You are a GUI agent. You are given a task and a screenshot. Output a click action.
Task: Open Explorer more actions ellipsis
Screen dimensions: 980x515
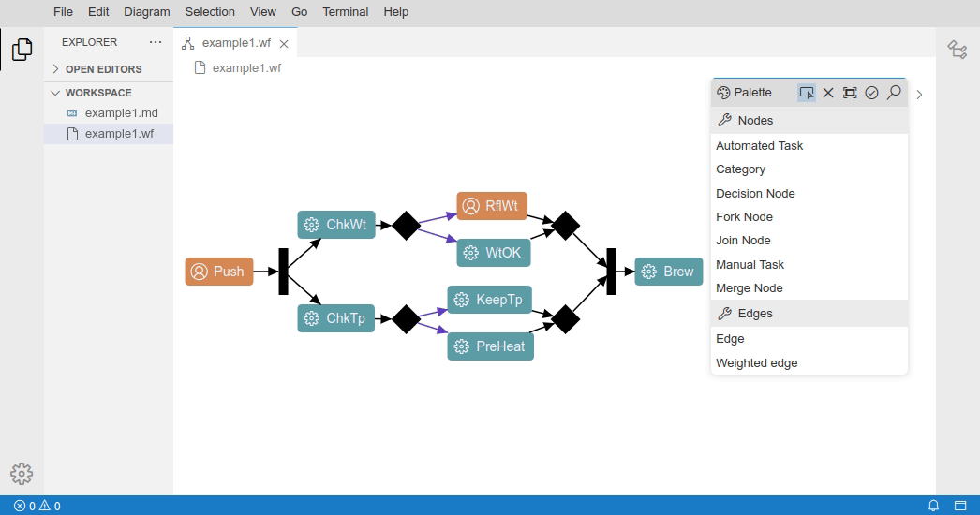(x=156, y=42)
